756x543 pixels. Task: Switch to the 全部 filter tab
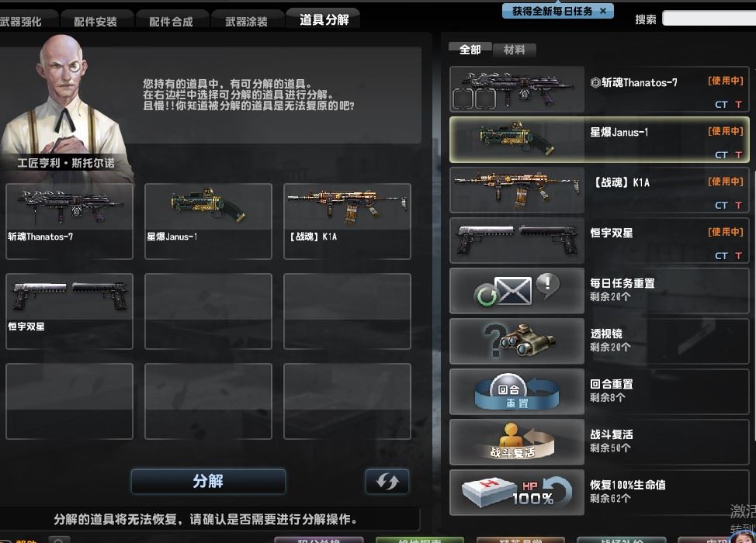[470, 49]
